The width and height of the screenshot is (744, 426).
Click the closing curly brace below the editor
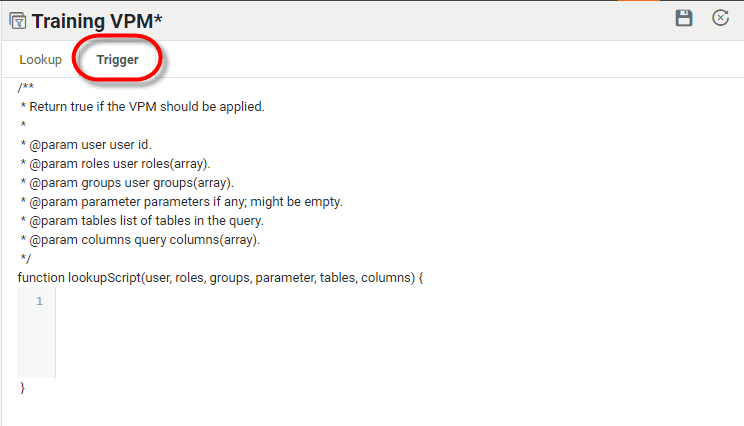[22, 387]
